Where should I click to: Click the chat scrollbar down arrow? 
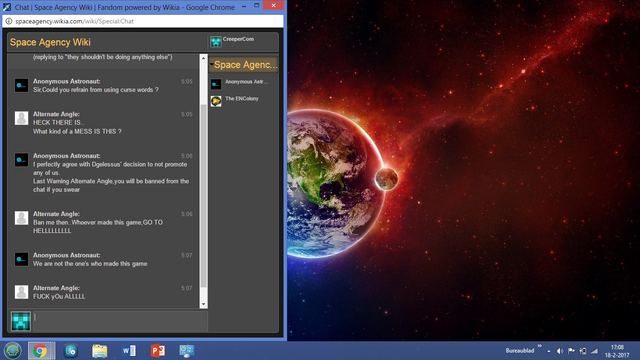(203, 304)
